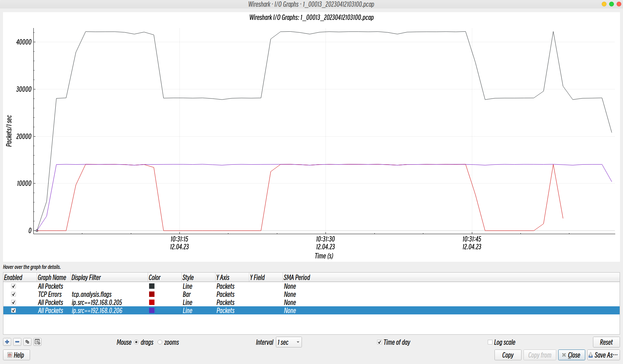Open Help via the lifebuoy icon button
The image size is (623, 364).
10,355
